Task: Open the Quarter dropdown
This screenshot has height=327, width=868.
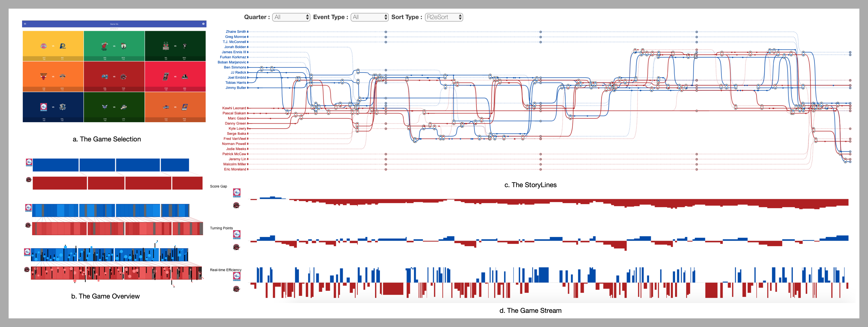Action: 291,17
